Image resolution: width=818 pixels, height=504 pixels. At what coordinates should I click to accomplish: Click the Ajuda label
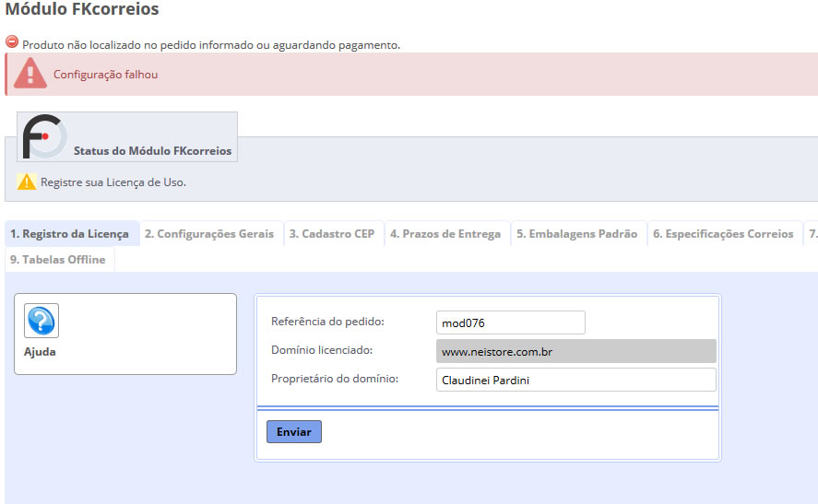click(40, 352)
